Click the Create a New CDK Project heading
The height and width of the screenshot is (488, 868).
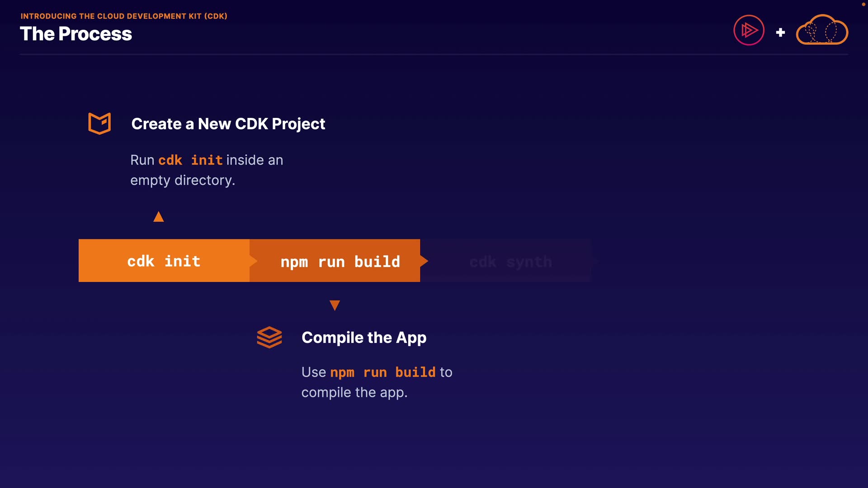click(228, 124)
